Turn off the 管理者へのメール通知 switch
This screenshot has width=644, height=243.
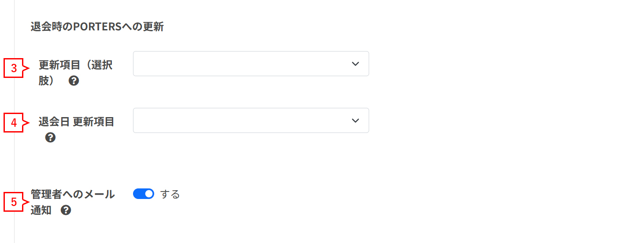pyautogui.click(x=144, y=194)
